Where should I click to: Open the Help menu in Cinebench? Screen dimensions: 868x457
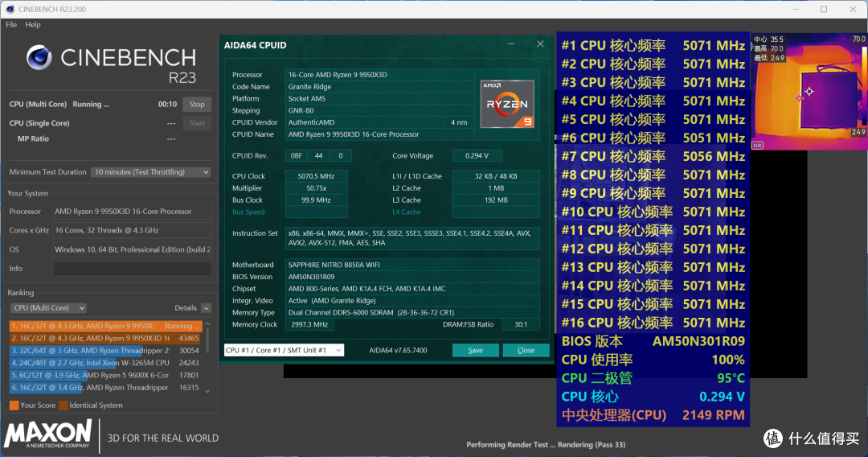pyautogui.click(x=33, y=24)
